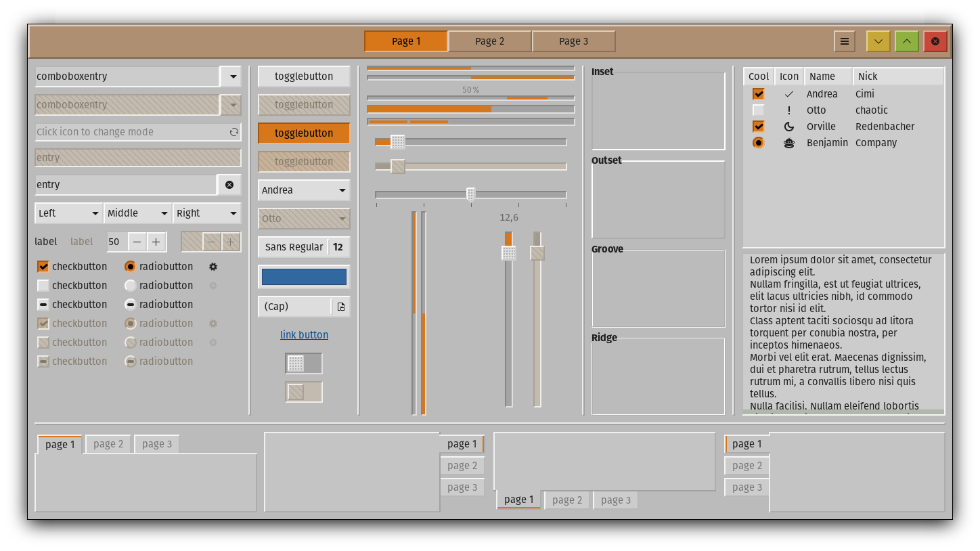980x551 pixels.
Task: Switch to Page 2 in header bar
Action: (x=489, y=41)
